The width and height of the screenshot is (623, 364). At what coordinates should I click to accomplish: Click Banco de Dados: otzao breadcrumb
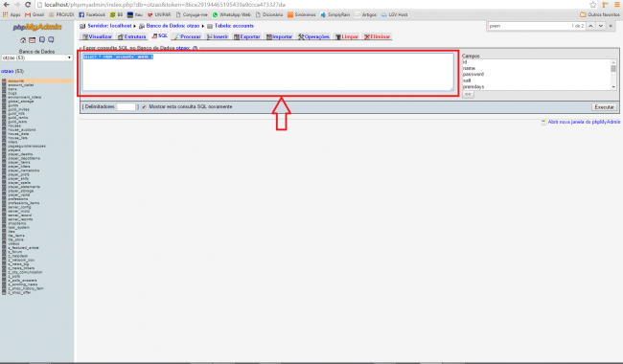point(173,26)
